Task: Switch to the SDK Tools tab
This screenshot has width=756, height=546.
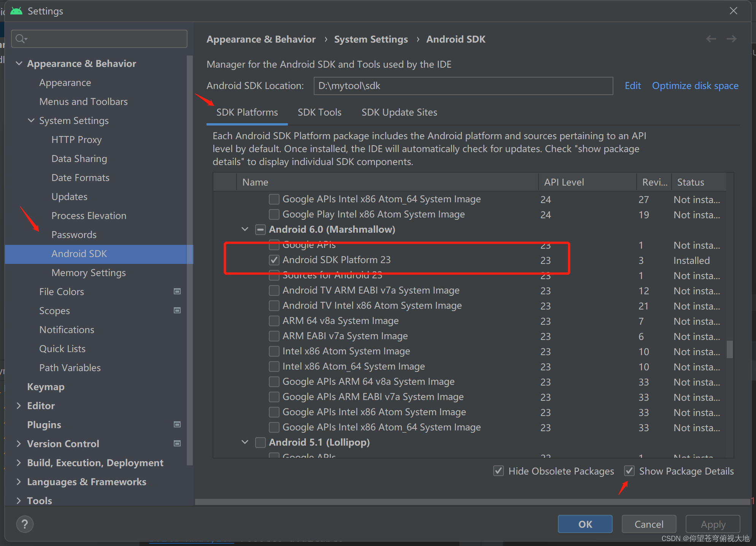Action: click(319, 113)
